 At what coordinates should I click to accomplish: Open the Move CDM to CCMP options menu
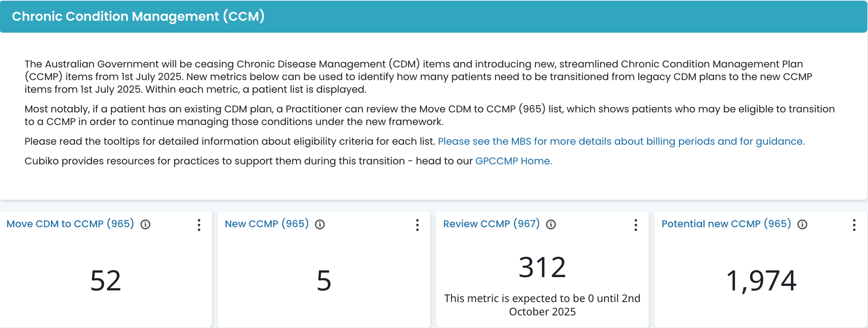coord(199,225)
